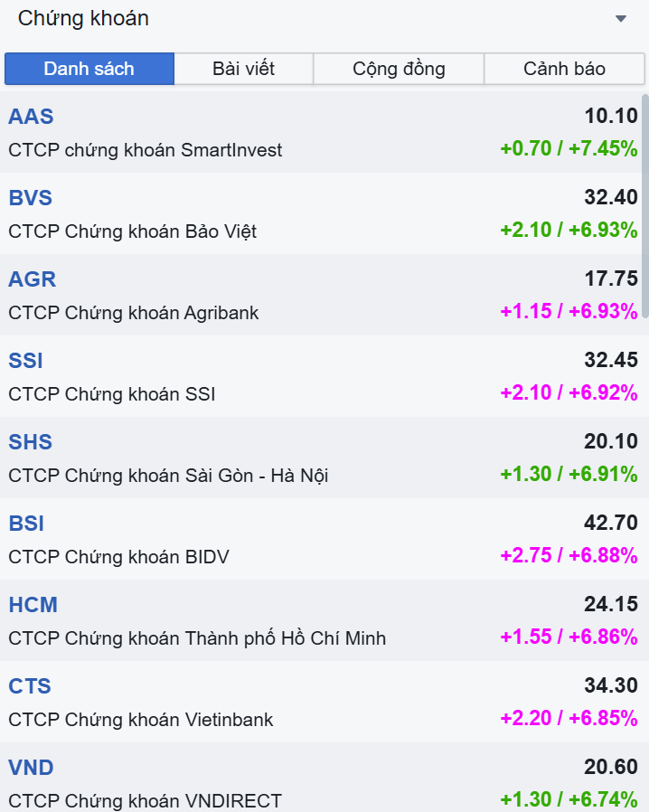This screenshot has height=812, width=649.
Task: Click the HCM price 24.15
Action: [611, 604]
